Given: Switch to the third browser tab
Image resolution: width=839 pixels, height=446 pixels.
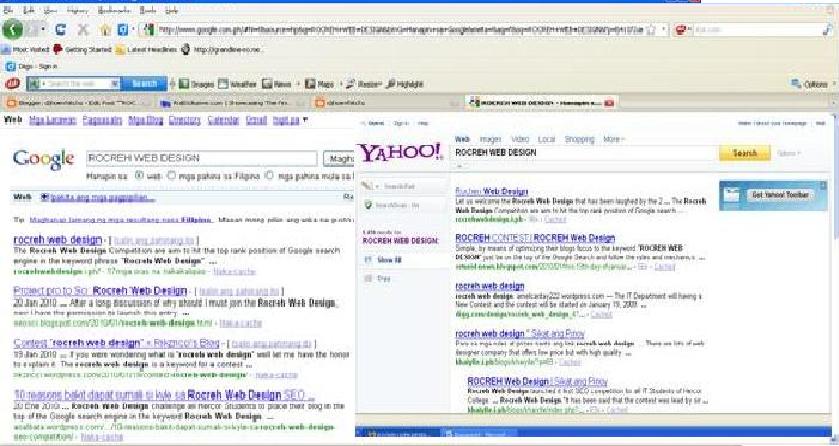Looking at the screenshot, I should [385, 102].
